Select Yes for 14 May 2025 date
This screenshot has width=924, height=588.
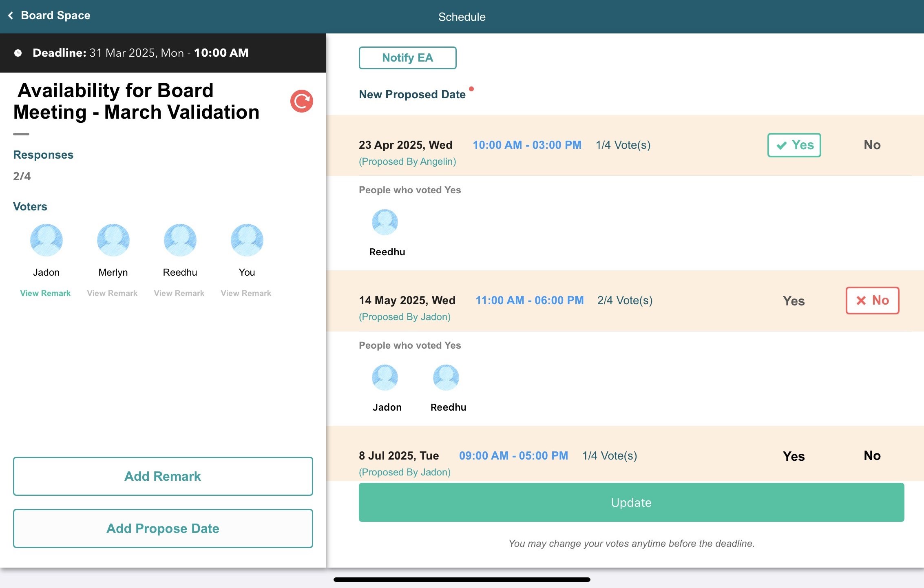[794, 301]
